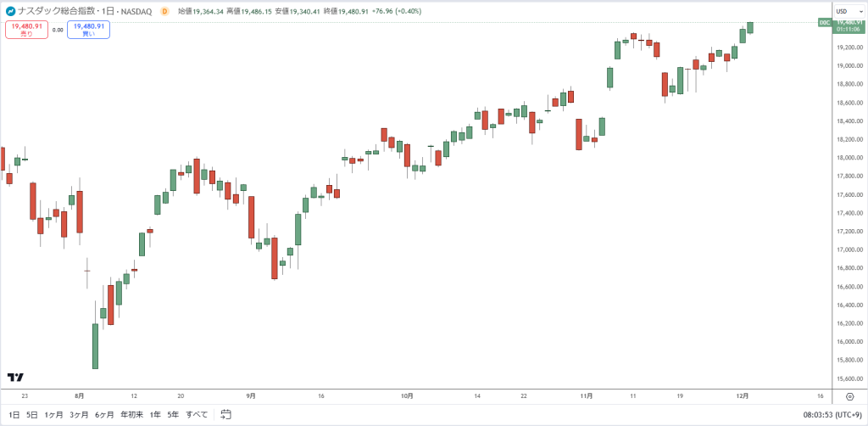The width and height of the screenshot is (868, 426).
Task: Click the NASDAQ symbol logo icon
Action: 10,10
